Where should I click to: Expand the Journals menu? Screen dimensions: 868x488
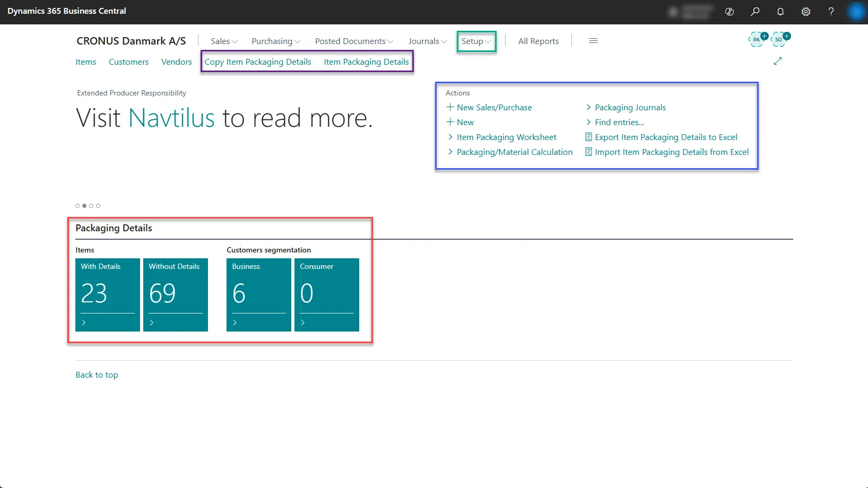point(427,41)
